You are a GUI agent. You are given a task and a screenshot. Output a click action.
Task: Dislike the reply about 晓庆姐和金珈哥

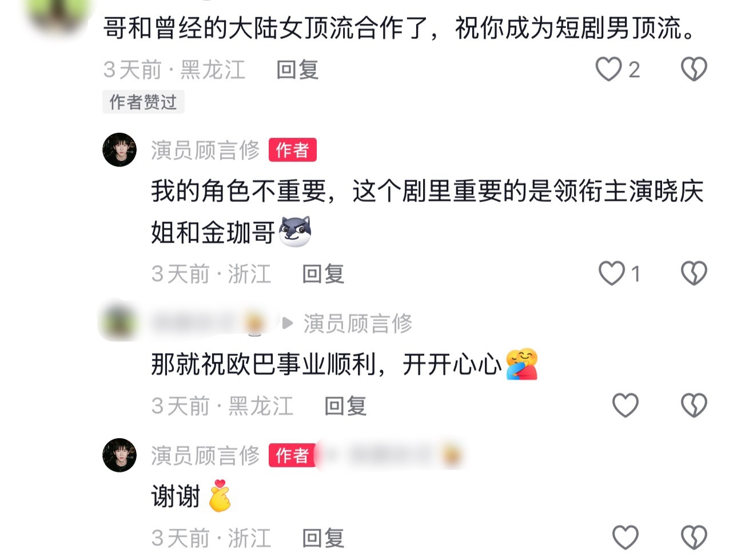[694, 273]
